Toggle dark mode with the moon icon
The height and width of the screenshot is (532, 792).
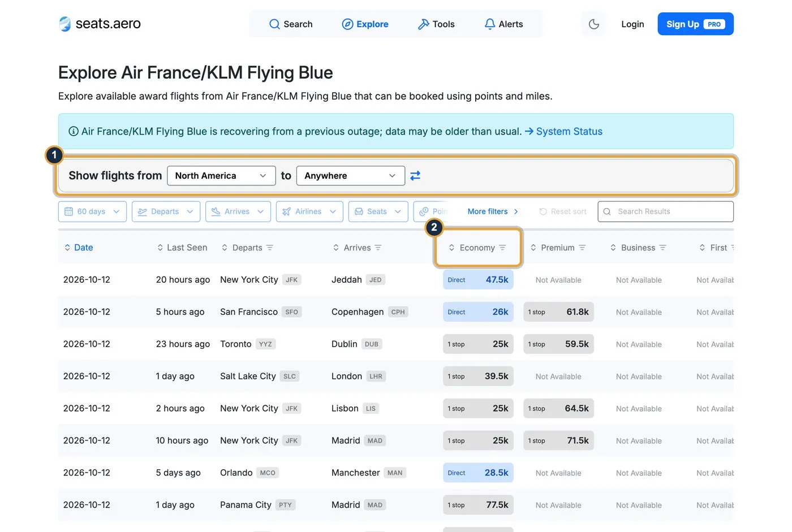pos(594,24)
